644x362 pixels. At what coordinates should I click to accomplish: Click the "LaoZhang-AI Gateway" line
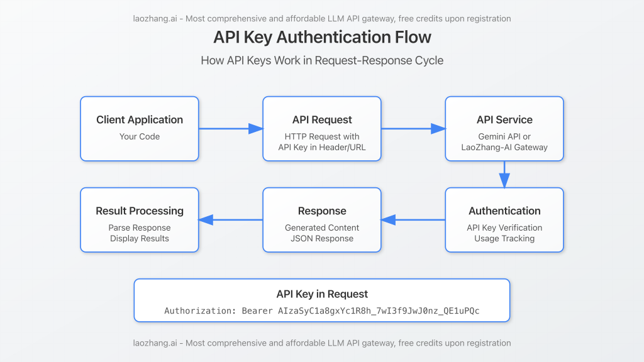click(504, 147)
